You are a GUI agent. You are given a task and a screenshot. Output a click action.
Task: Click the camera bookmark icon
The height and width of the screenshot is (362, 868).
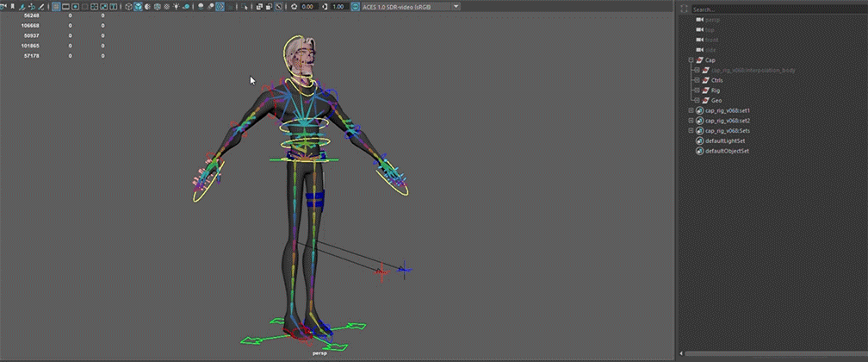12,6
